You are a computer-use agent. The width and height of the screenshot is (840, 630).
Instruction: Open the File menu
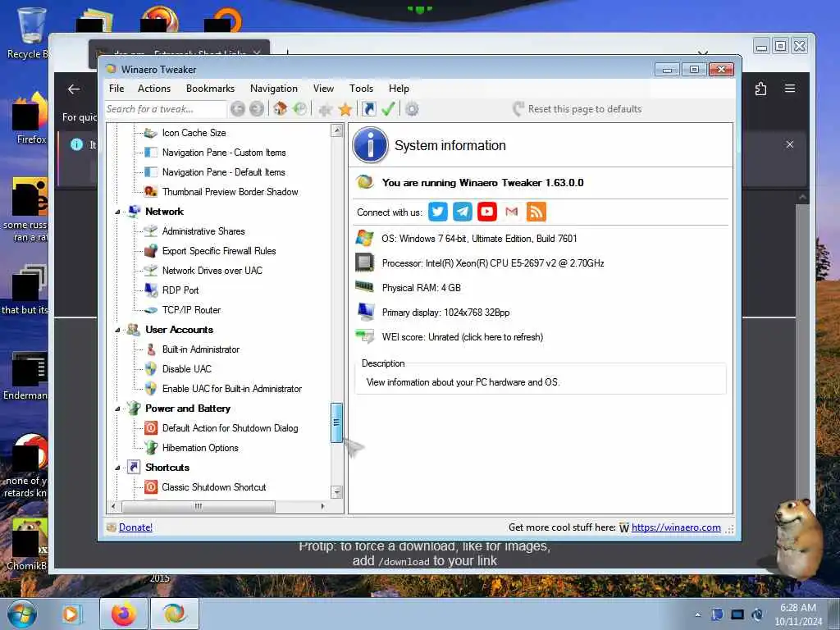pyautogui.click(x=116, y=89)
